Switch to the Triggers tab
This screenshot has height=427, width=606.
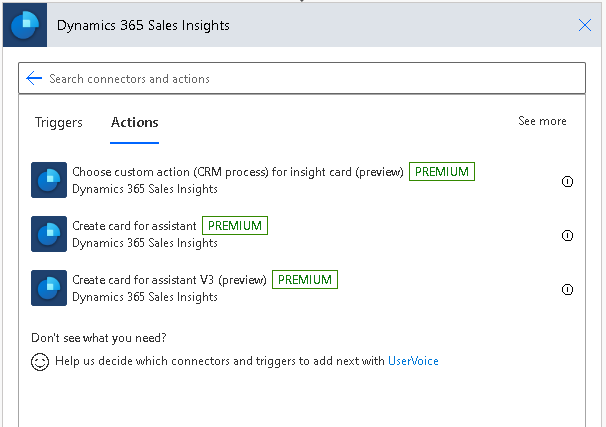pos(59,122)
